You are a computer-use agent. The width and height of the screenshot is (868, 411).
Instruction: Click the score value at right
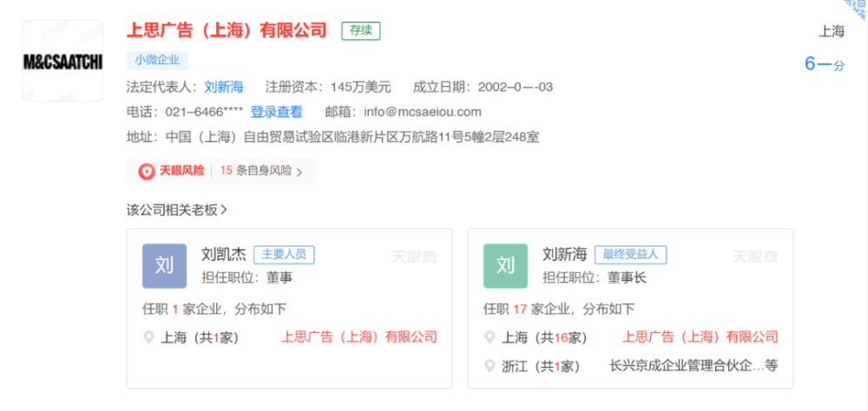[825, 65]
